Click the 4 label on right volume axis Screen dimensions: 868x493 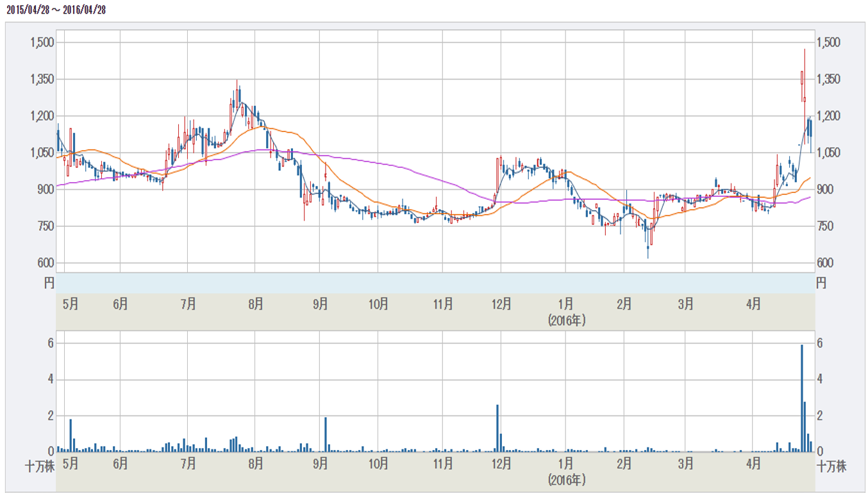coord(821,380)
